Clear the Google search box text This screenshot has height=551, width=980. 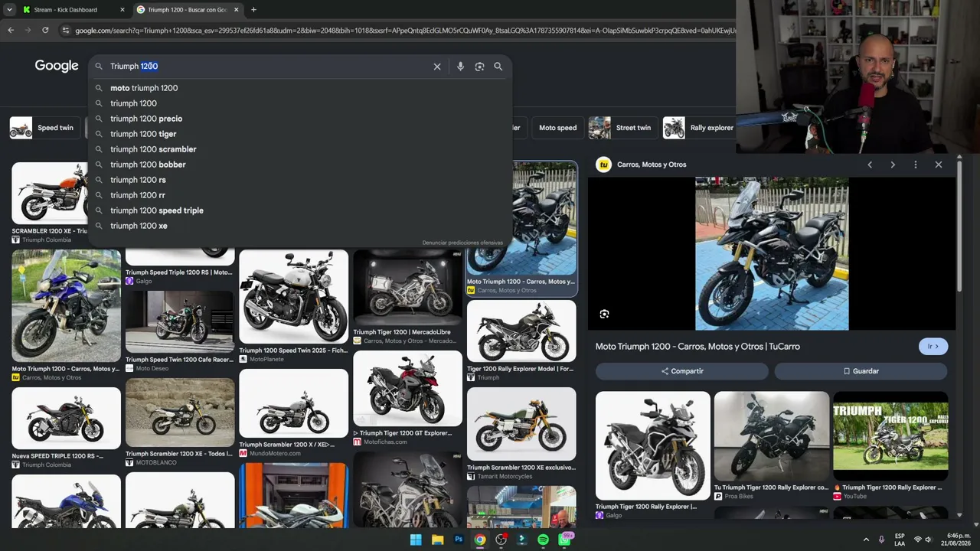(437, 67)
